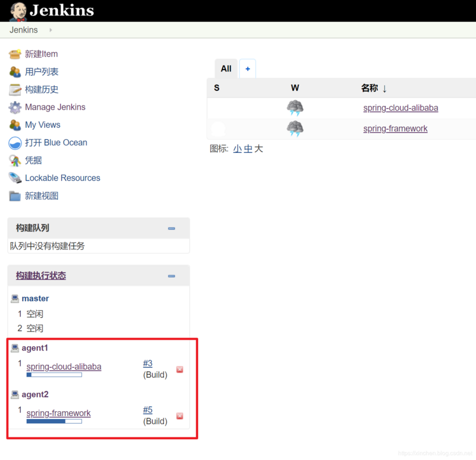
Task: Collapse the 构建执行状态 executor panel
Action: pyautogui.click(x=171, y=276)
